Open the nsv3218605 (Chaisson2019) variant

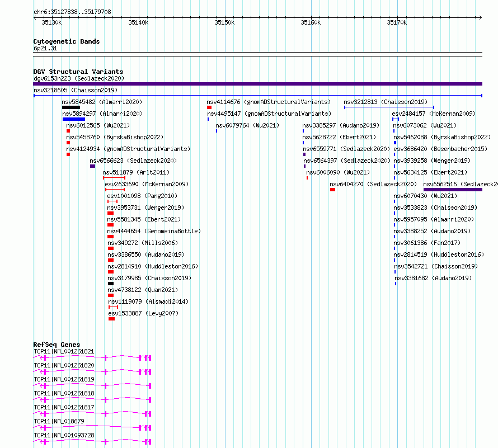[x=76, y=90]
